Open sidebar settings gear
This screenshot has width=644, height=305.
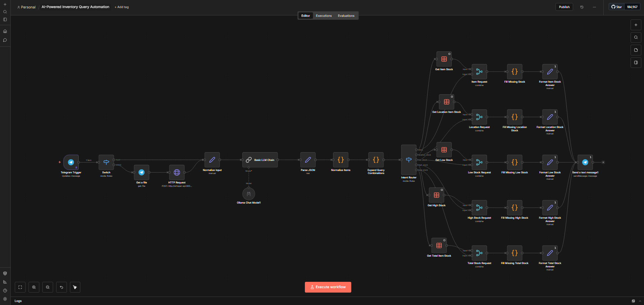[x=5, y=299]
